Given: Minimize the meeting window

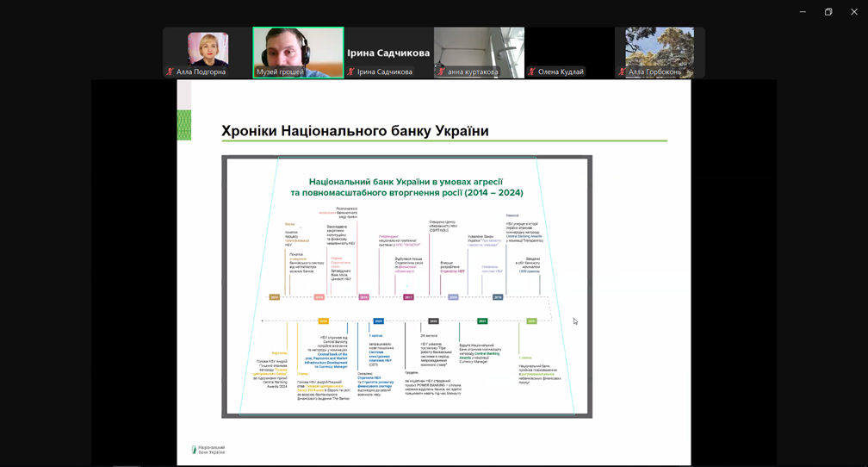Looking at the screenshot, I should tap(803, 11).
